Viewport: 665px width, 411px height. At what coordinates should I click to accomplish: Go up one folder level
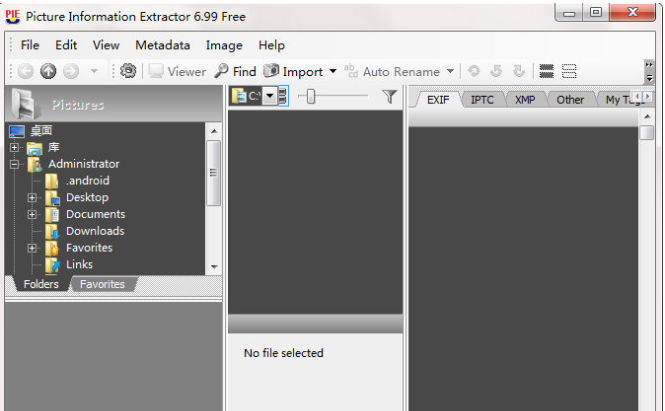[x=48, y=71]
